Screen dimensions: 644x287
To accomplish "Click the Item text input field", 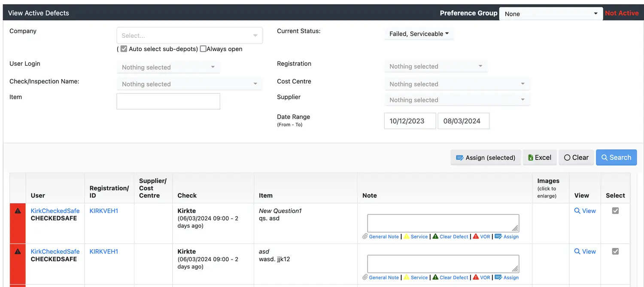I will coord(168,101).
